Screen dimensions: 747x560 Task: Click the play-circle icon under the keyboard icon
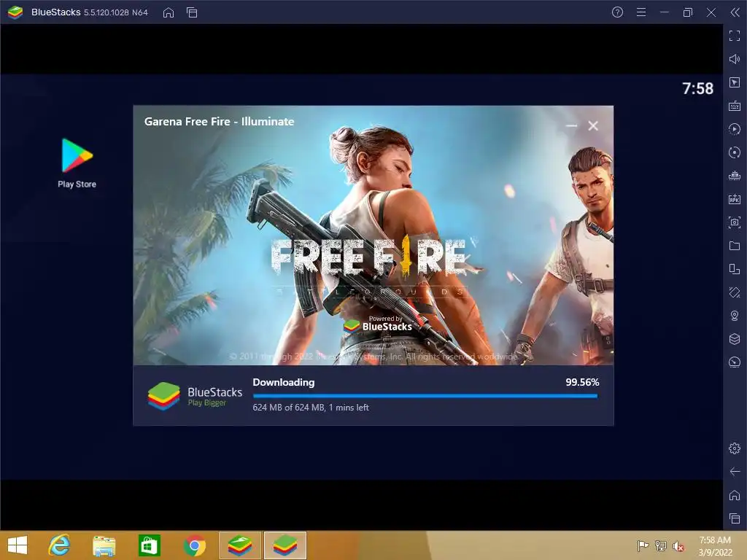735,129
